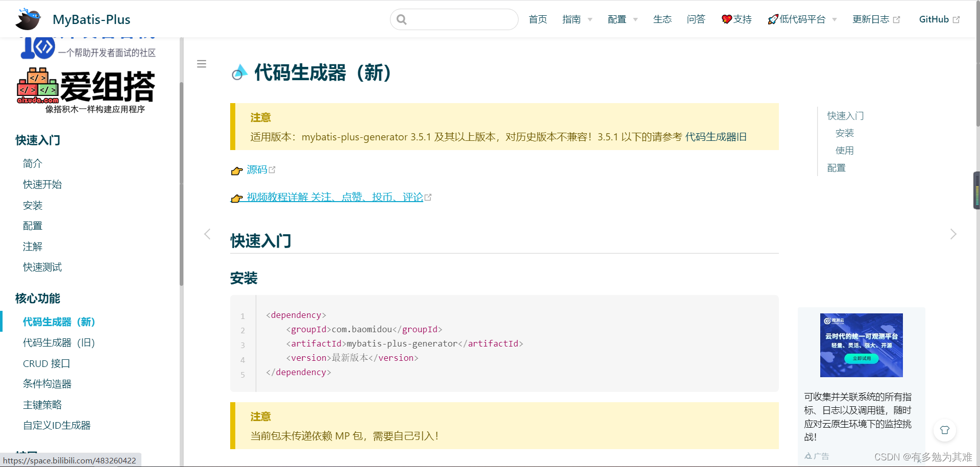Click the search input field
The height and width of the screenshot is (467, 980).
pyautogui.click(x=454, y=19)
